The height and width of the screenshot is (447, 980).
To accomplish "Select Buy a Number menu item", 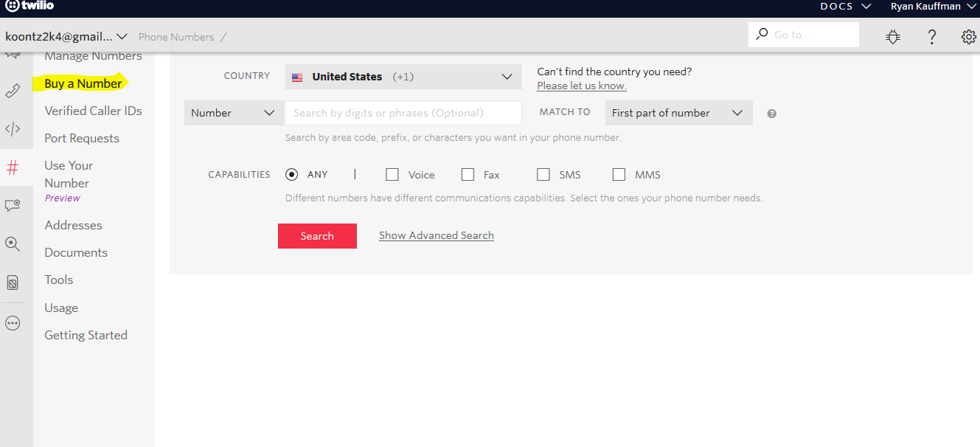I will click(83, 83).
